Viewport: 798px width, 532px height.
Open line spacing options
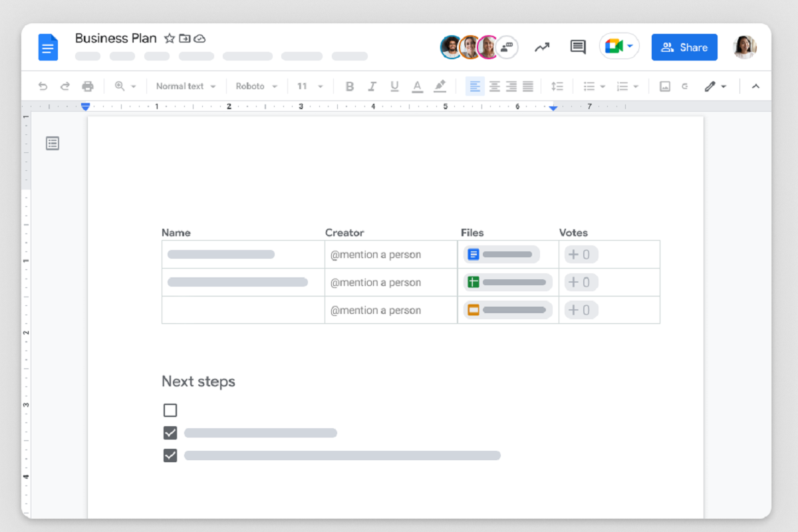pos(557,86)
